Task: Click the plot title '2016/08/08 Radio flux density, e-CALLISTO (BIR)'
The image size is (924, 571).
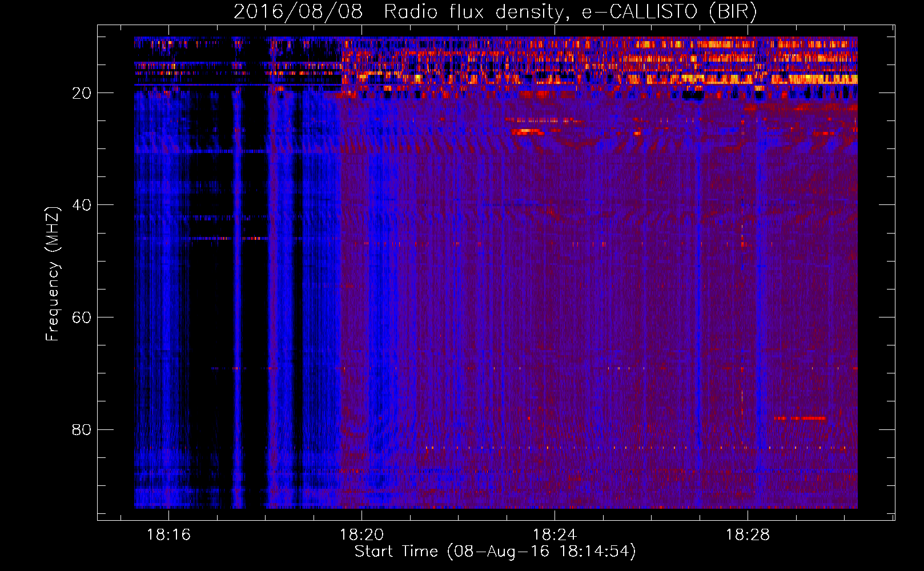Action: click(x=495, y=12)
